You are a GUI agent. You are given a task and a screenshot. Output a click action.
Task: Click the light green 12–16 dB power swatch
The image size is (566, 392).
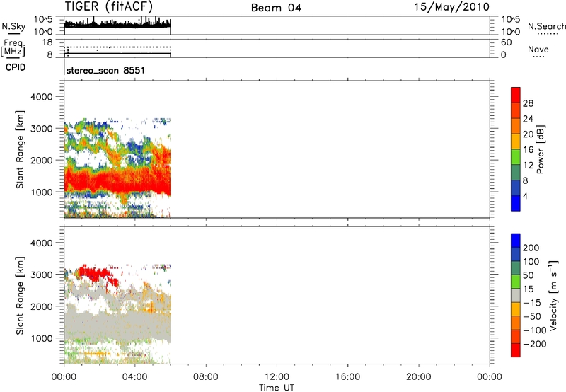pyautogui.click(x=516, y=156)
